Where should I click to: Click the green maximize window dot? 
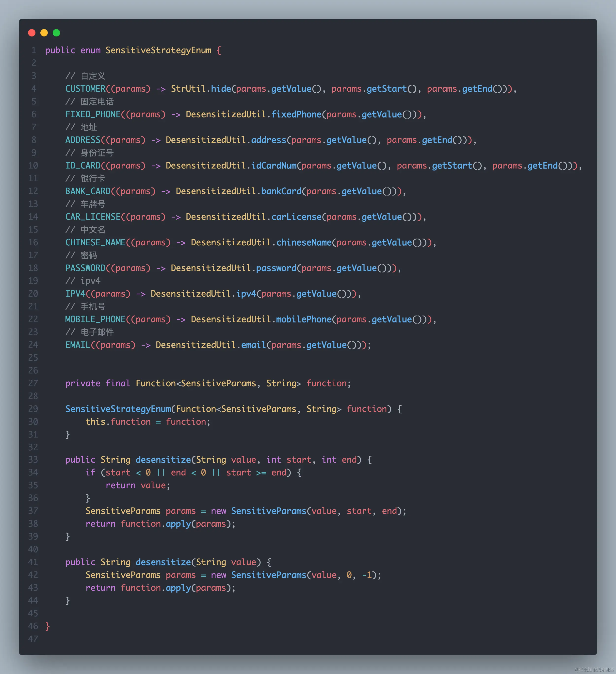[x=56, y=33]
